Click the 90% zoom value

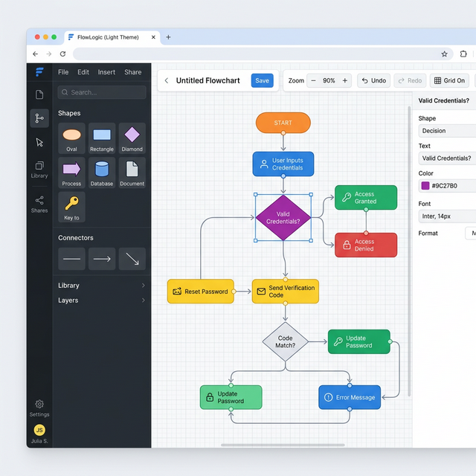(329, 80)
